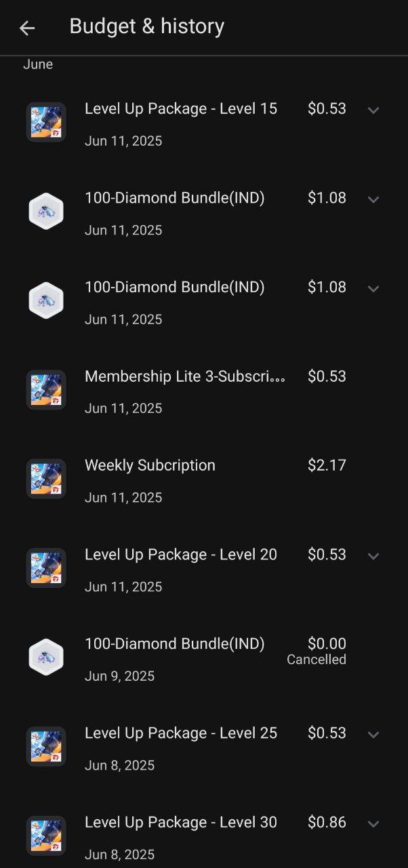408x868 pixels.
Task: Tap the Level 30 package game icon
Action: (46, 835)
